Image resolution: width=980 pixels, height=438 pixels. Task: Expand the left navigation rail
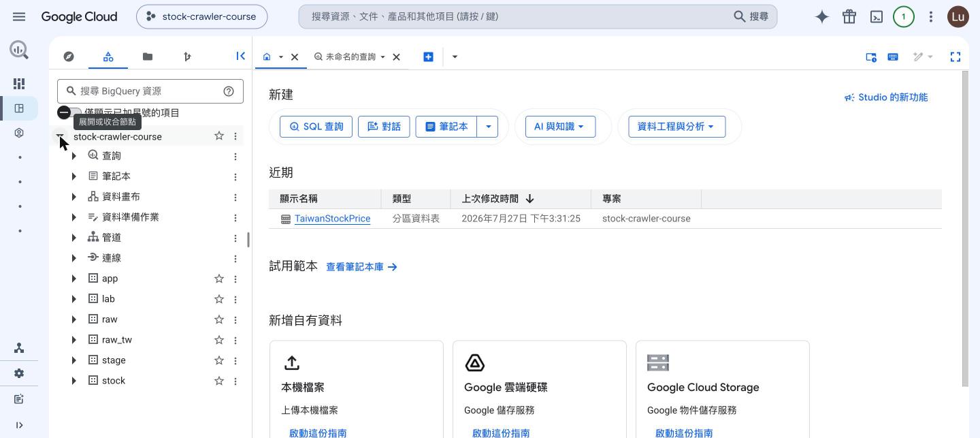point(19,425)
